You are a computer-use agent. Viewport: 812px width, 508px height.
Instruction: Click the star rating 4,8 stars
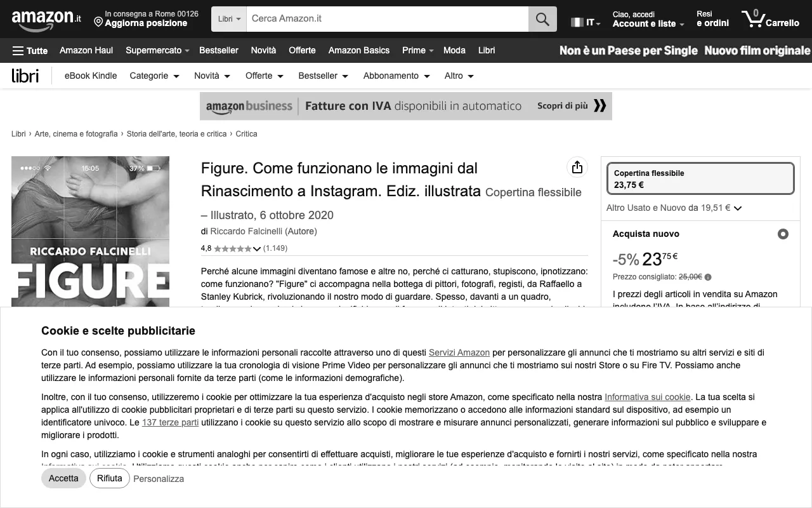(233, 248)
